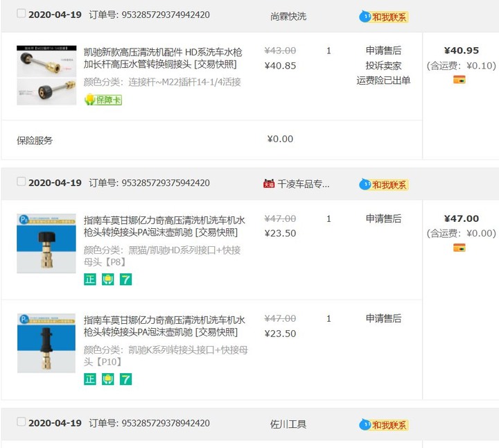Open chat with 千凌车品 via 和我联系
The image size is (499, 448).
[383, 184]
